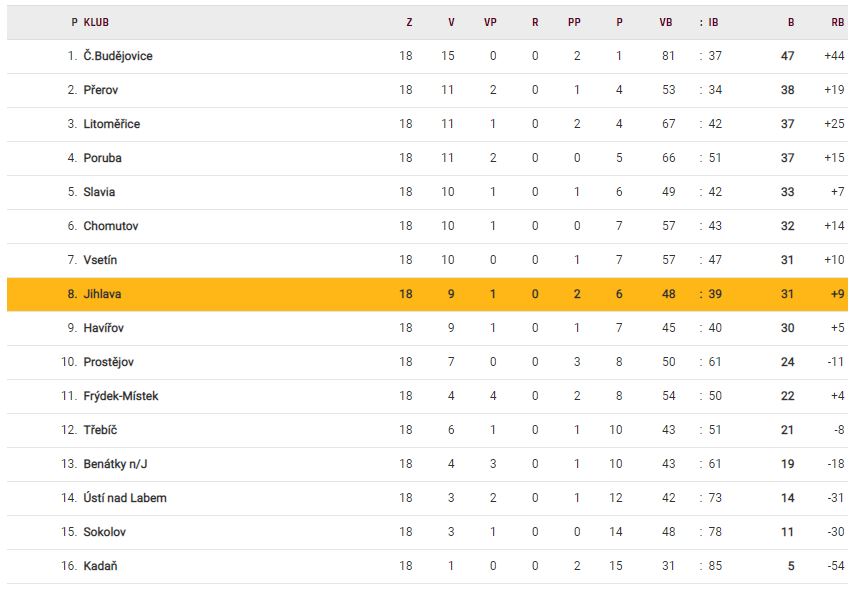The height and width of the screenshot is (593, 859).
Task: Open the Litoměřice club page
Action: click(x=112, y=124)
